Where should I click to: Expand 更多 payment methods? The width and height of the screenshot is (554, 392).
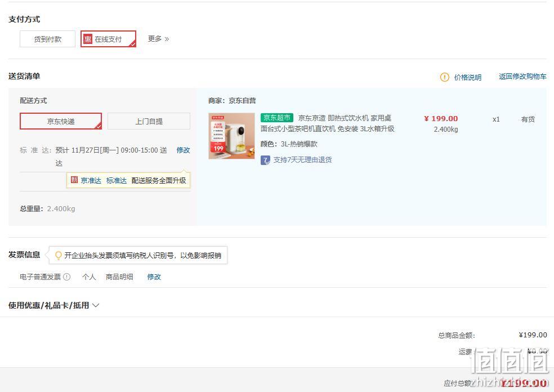click(158, 38)
